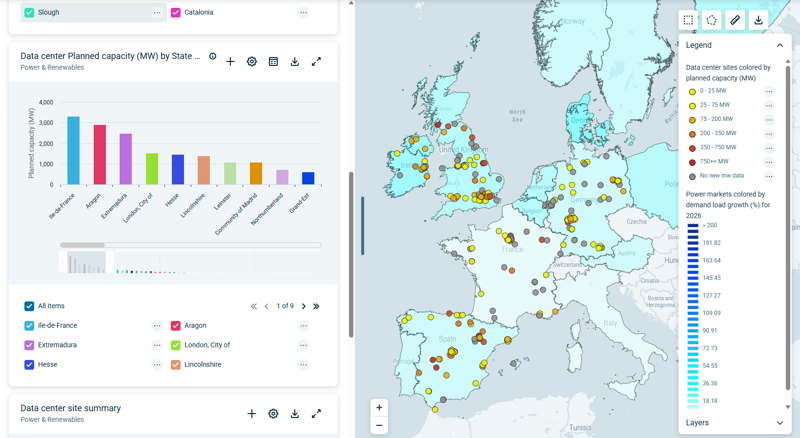Collapse the Legend panel
800x438 pixels.
(x=780, y=45)
